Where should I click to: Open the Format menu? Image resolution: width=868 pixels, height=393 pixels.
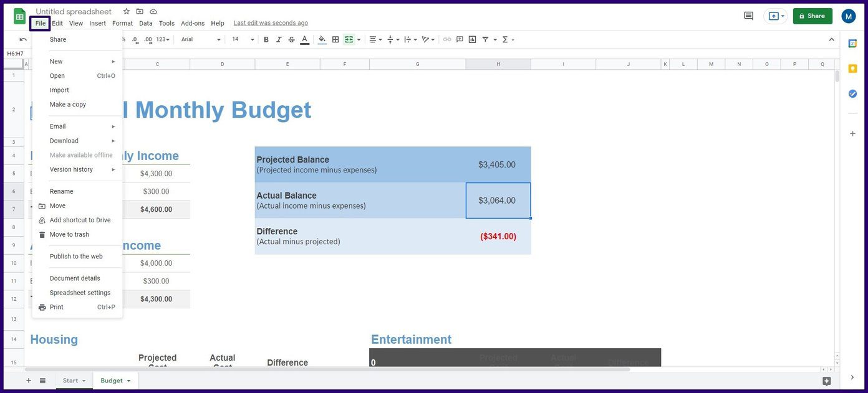tap(122, 23)
